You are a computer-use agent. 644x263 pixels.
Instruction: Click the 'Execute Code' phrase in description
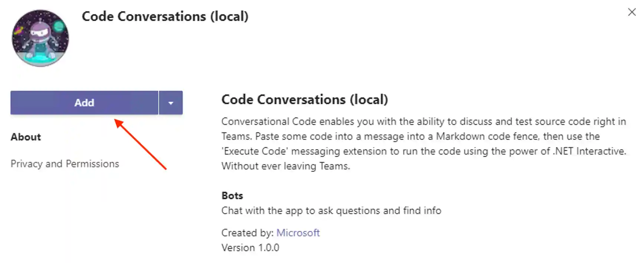(x=256, y=151)
